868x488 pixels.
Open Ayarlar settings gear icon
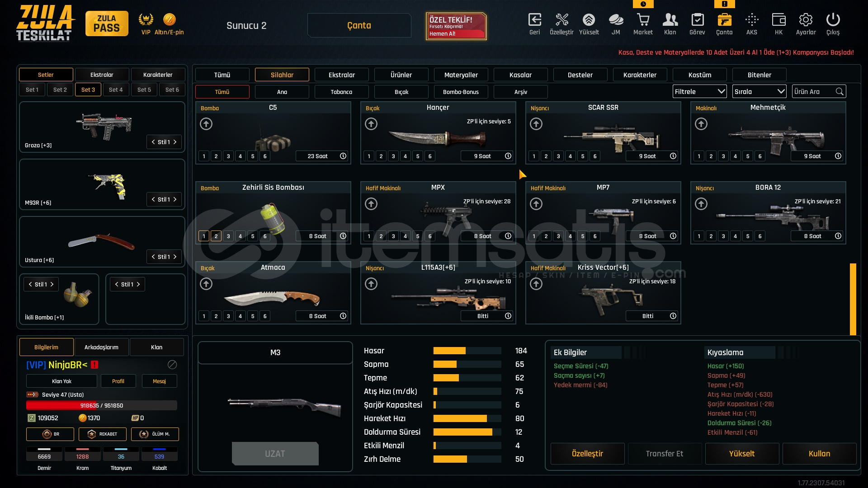(806, 20)
